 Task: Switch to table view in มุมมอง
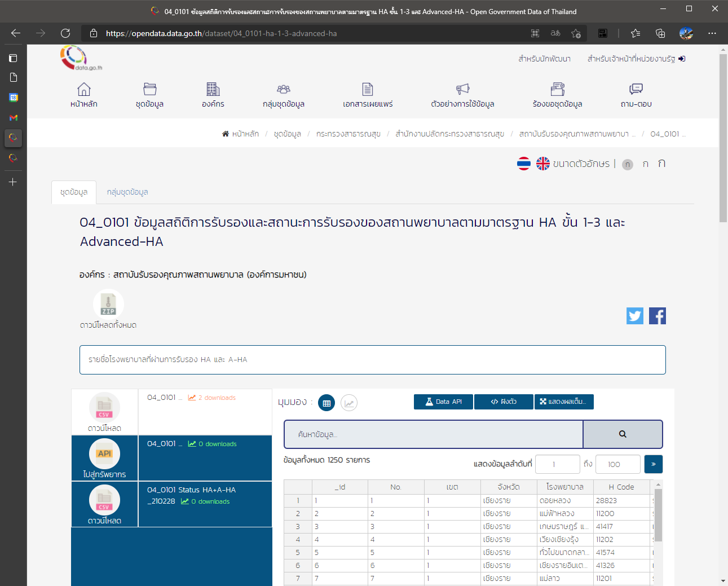[326, 403]
